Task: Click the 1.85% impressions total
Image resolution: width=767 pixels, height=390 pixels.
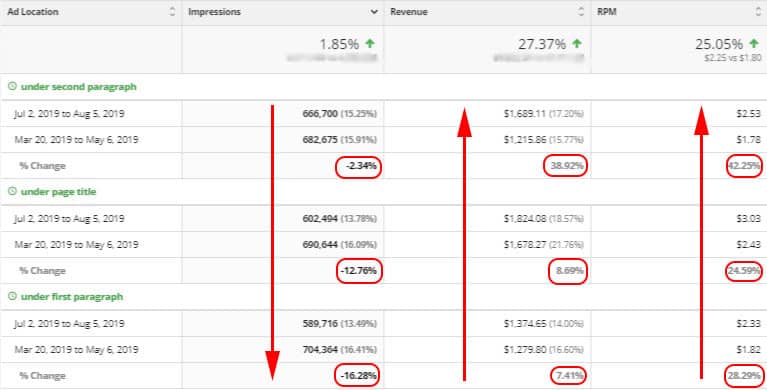Action: click(x=339, y=44)
